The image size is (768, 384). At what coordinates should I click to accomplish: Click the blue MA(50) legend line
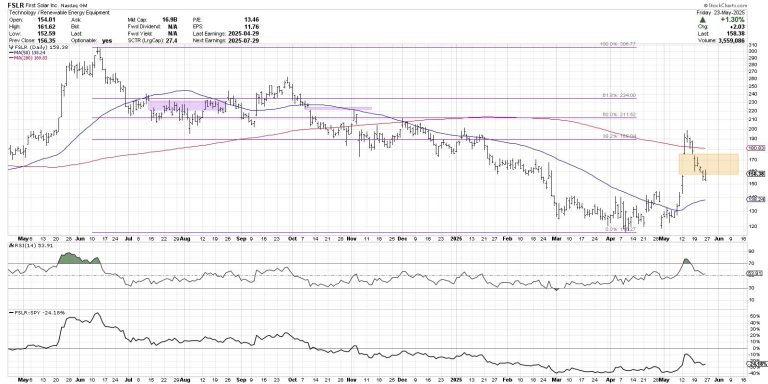[x=10, y=52]
